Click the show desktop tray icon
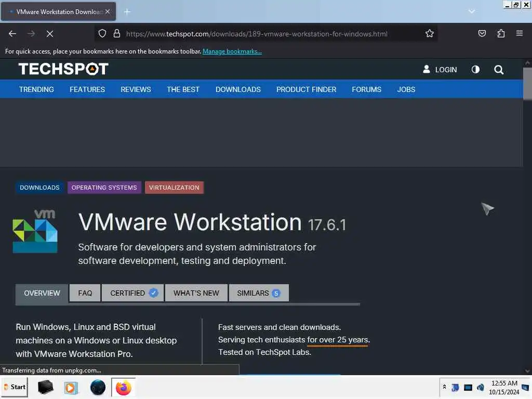Viewport: 532px width, 399px height. pyautogui.click(x=525, y=387)
